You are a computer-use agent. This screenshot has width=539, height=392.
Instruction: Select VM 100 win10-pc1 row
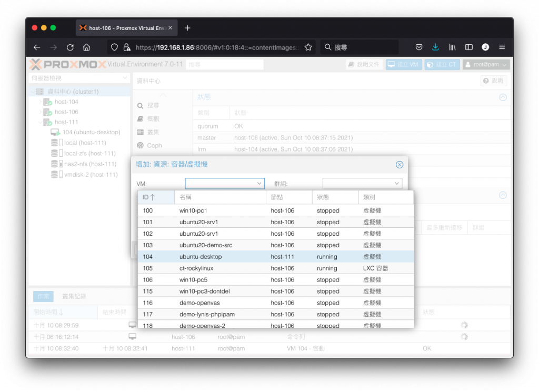click(x=276, y=210)
